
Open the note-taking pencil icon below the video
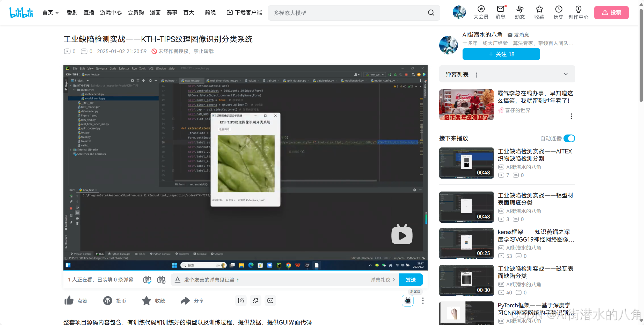(x=241, y=300)
